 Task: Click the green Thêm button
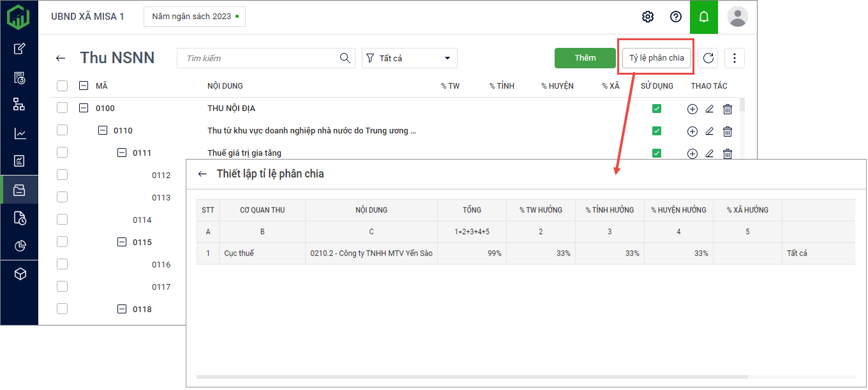(x=585, y=58)
